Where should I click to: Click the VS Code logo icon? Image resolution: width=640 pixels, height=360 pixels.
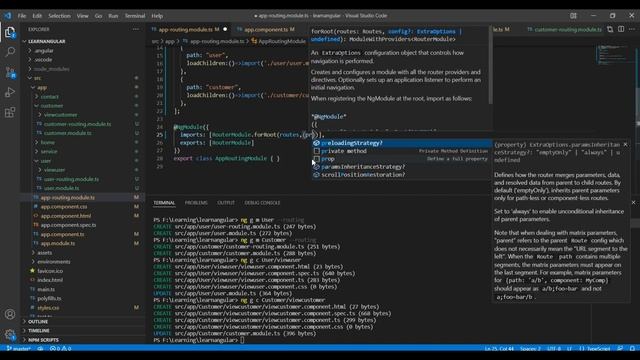click(x=8, y=16)
